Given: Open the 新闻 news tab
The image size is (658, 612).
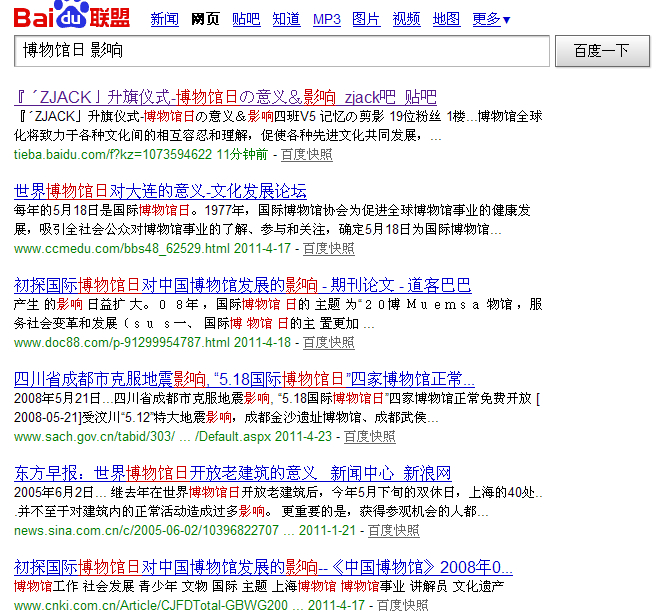Looking at the screenshot, I should 164,19.
